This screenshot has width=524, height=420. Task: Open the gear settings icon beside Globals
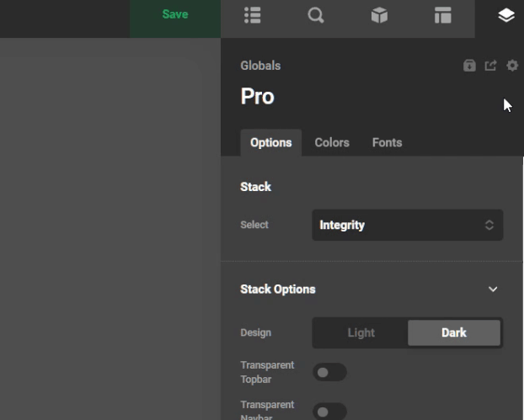point(512,66)
